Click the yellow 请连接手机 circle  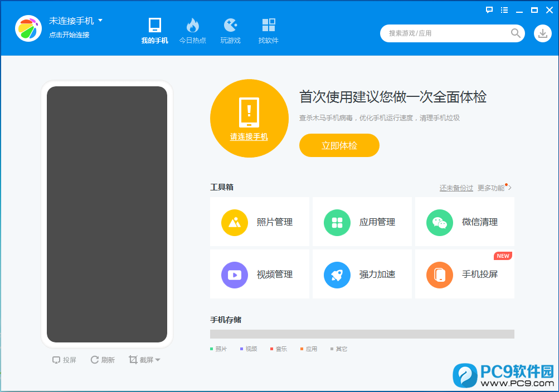249,118
